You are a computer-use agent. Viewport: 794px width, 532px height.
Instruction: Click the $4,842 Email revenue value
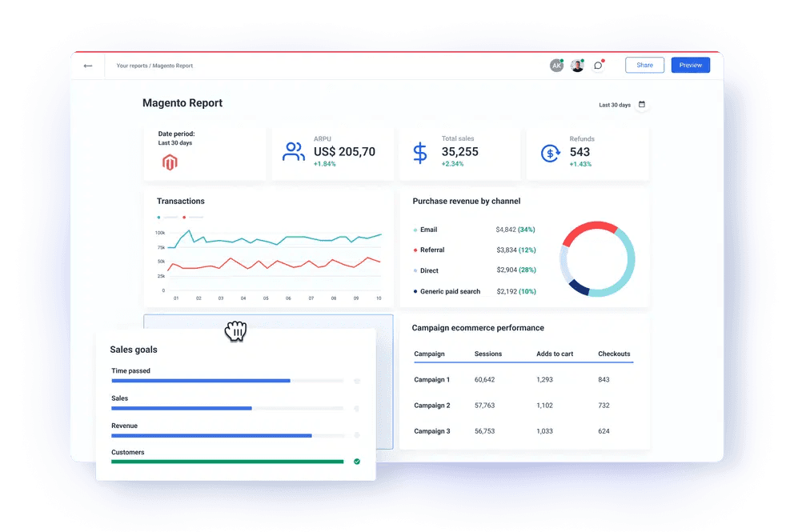pyautogui.click(x=506, y=230)
